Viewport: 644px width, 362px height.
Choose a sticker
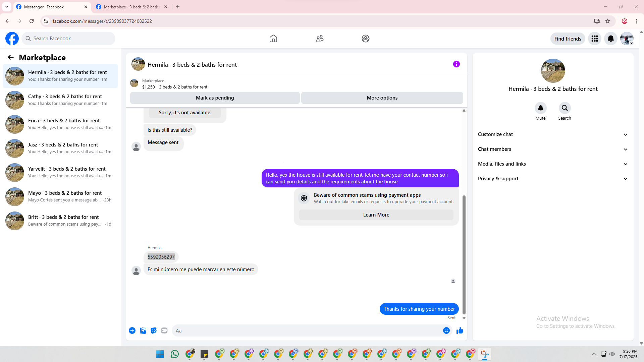[154, 330]
